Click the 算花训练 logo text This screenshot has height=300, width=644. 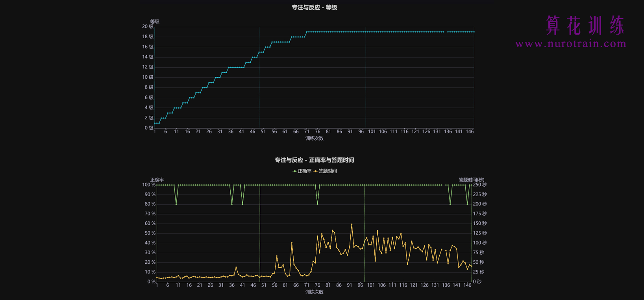[585, 26]
